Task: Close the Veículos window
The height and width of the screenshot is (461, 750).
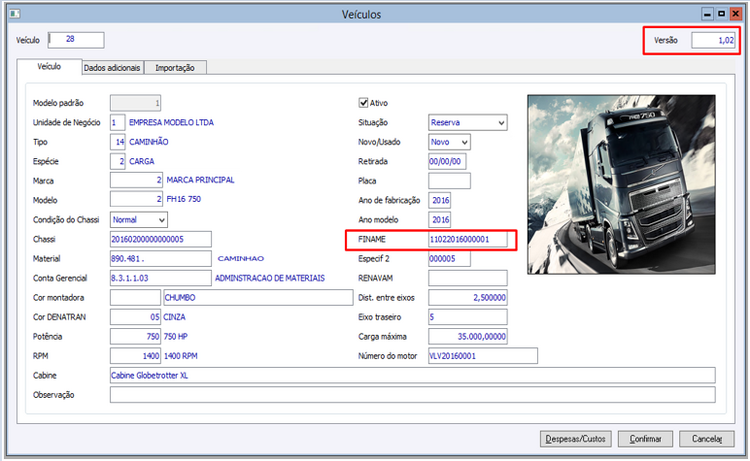Action: (736, 14)
